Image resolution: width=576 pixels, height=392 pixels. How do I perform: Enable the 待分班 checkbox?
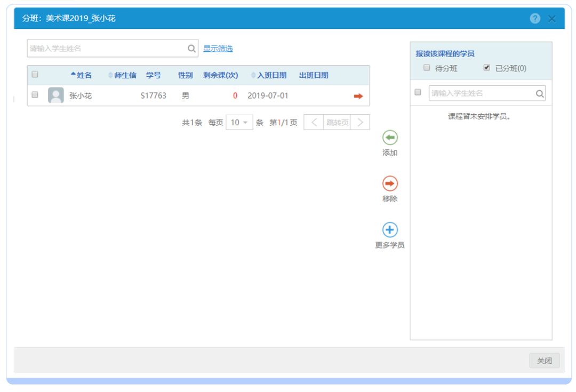tap(427, 68)
